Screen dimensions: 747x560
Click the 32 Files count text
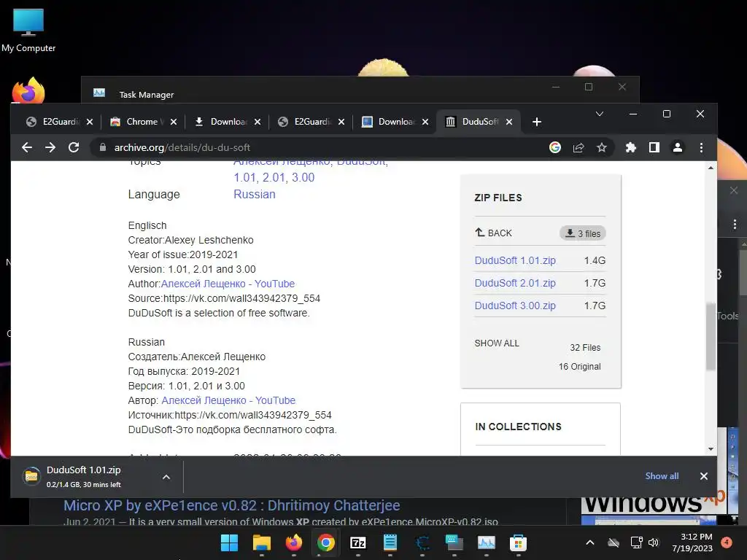pos(585,348)
